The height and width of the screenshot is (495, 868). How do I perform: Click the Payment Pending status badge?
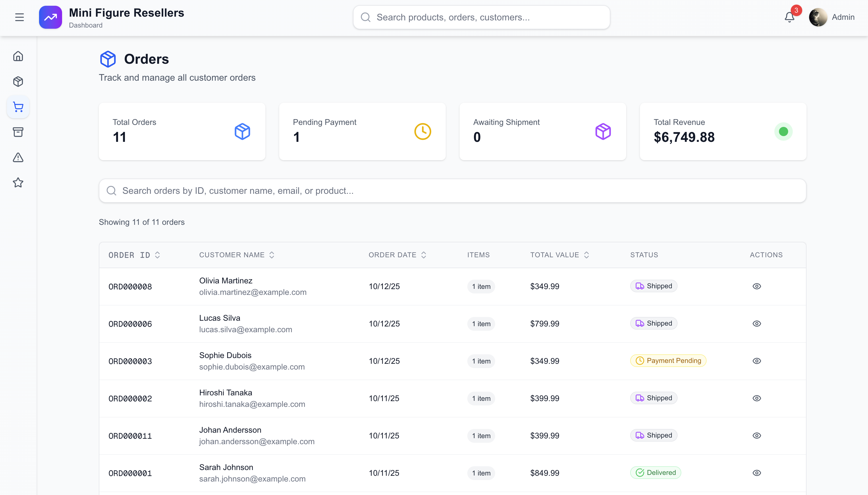click(x=668, y=361)
